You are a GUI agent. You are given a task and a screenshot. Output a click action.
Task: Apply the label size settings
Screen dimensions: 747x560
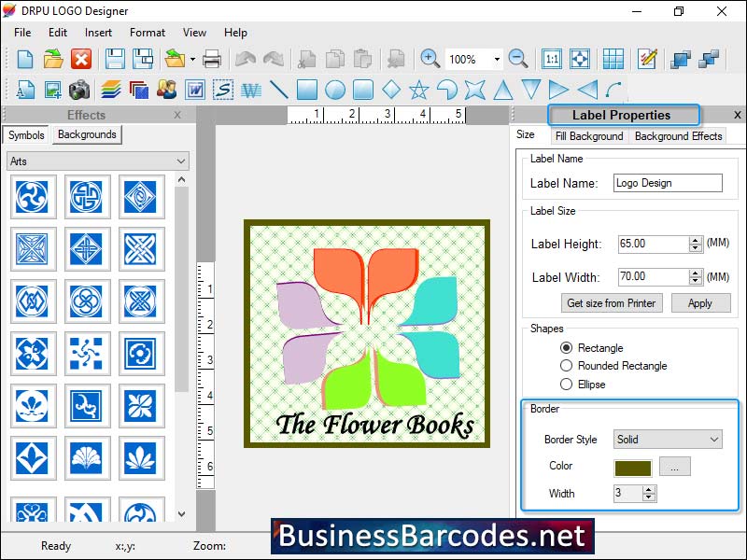click(701, 303)
